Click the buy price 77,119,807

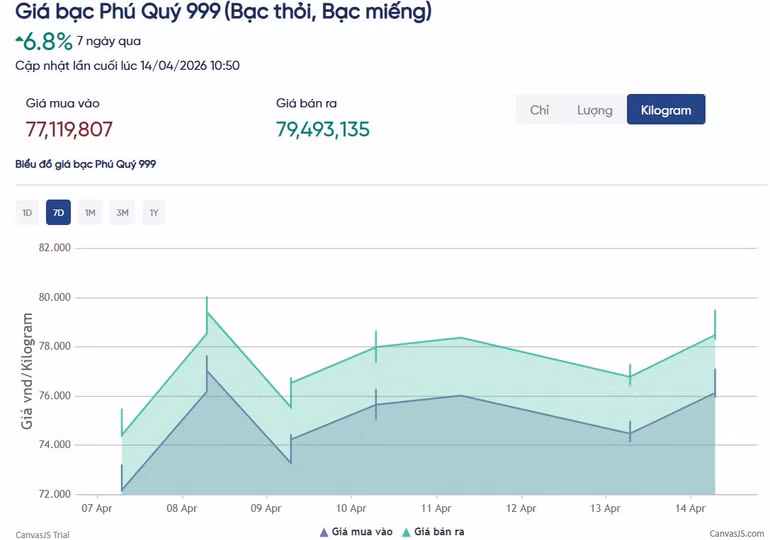pyautogui.click(x=69, y=129)
